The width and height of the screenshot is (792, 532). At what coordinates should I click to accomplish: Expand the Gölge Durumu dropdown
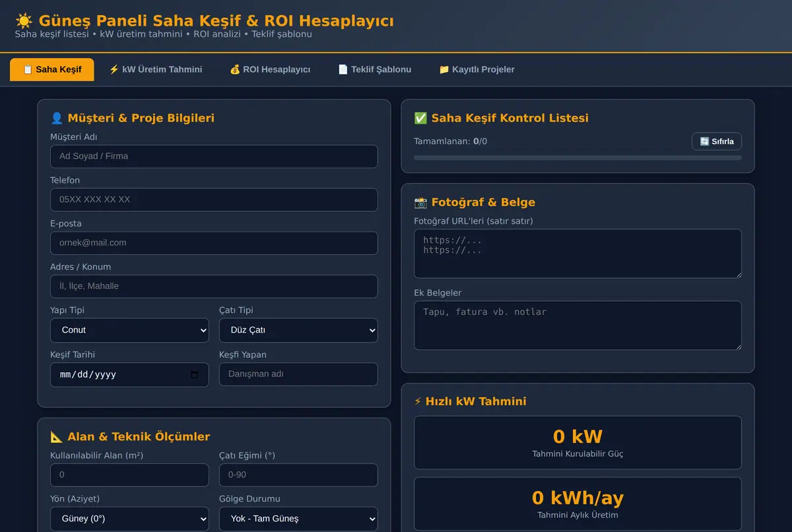pos(298,519)
